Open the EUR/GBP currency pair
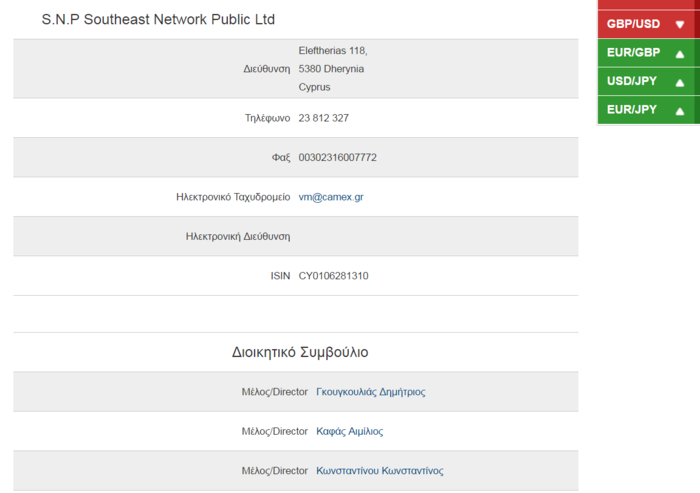 (633, 52)
